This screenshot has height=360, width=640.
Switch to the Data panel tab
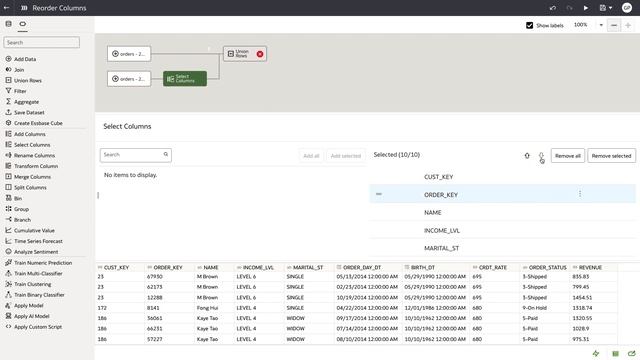8,24
